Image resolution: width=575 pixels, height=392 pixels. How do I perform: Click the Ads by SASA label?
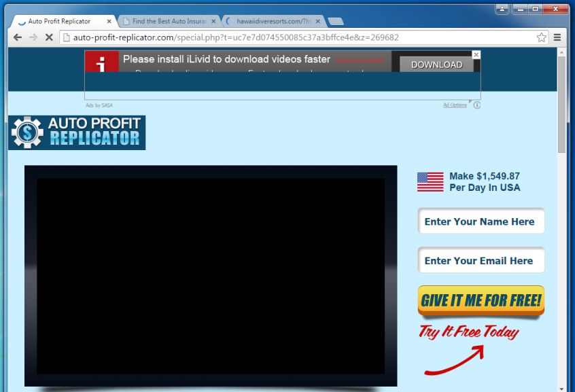click(99, 105)
